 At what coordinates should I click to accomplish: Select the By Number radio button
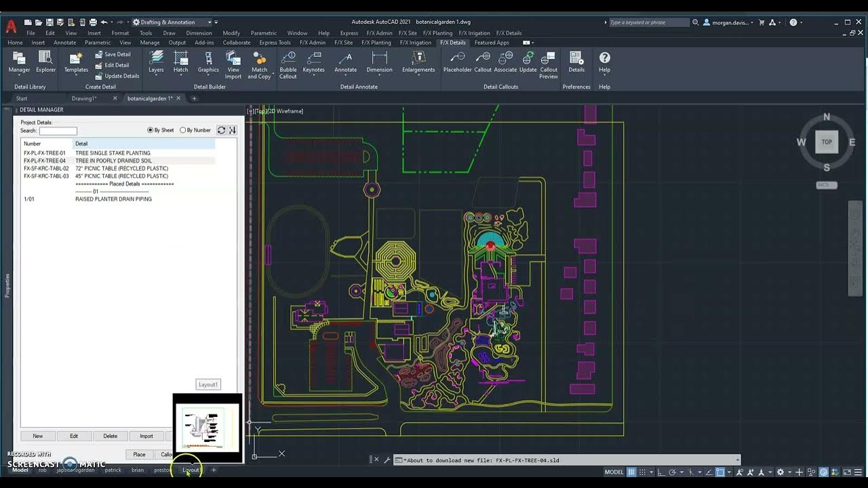pyautogui.click(x=195, y=130)
